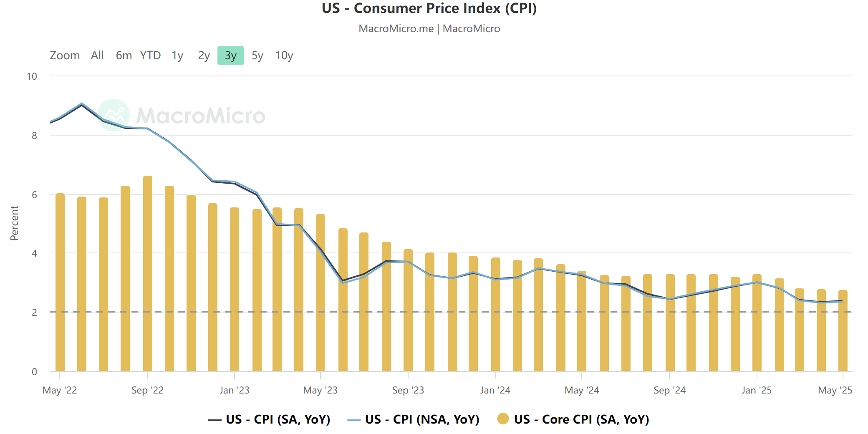This screenshot has height=434, width=868.
Task: Select the All zoom range
Action: coord(97,56)
